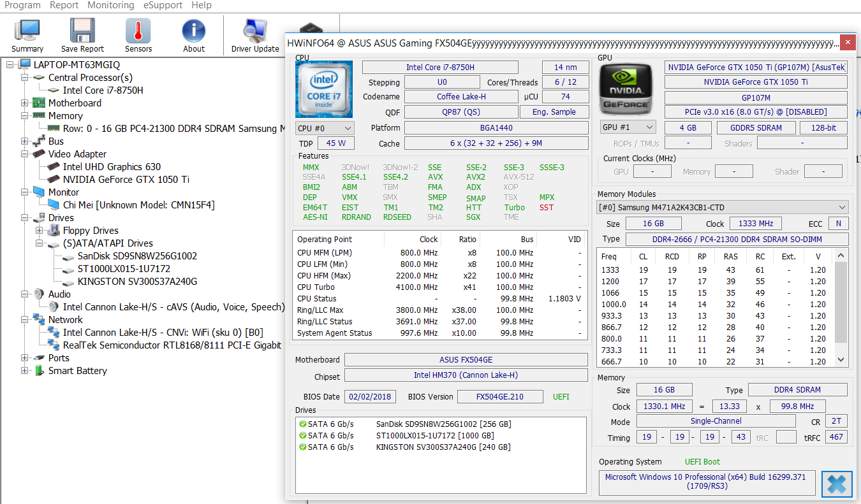Click the Monitor tree icon
Screen dimensions: 861x504
[x=39, y=192]
